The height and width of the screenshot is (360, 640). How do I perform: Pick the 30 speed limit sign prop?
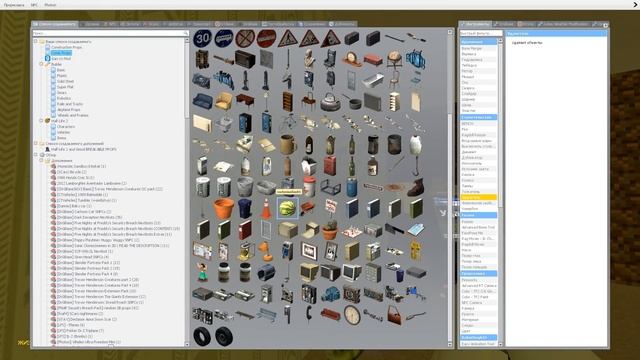coord(202,38)
